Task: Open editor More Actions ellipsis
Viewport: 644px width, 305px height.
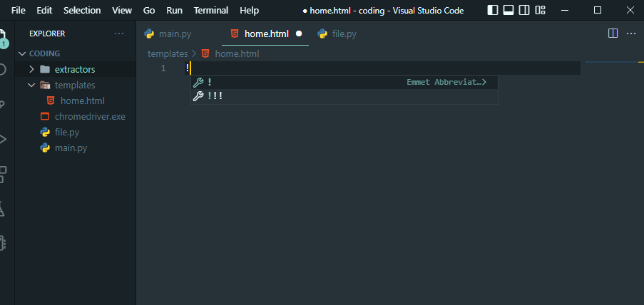Action: [631, 33]
